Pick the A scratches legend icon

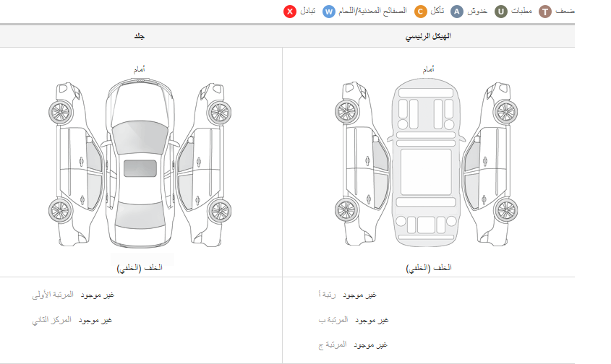[x=456, y=12]
